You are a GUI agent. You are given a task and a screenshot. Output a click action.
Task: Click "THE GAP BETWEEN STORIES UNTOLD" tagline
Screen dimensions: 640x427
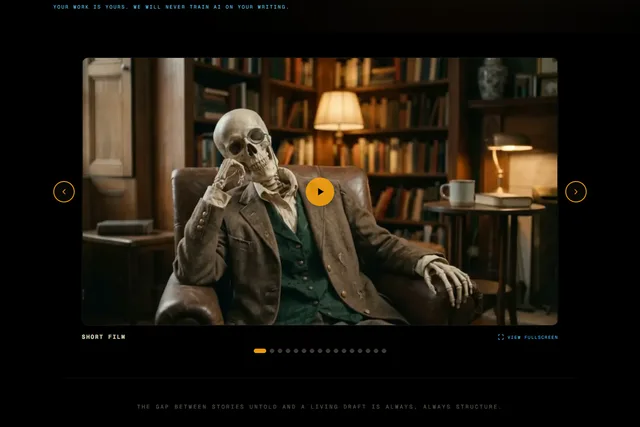pos(319,407)
